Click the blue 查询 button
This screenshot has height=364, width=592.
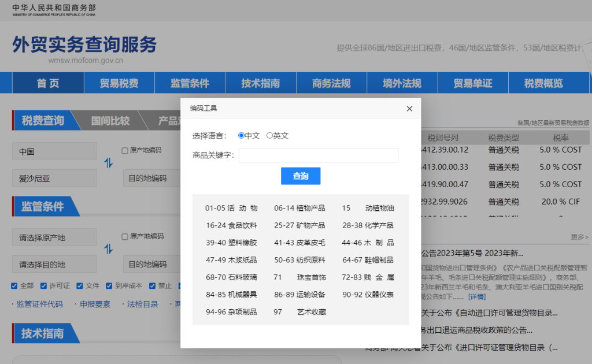coord(301,176)
